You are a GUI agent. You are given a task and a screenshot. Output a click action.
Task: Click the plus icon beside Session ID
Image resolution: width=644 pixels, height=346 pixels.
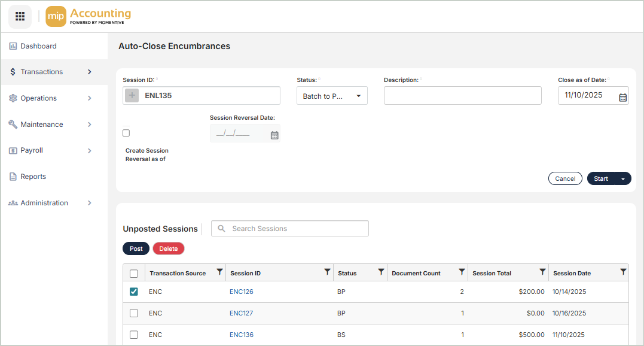coord(132,96)
